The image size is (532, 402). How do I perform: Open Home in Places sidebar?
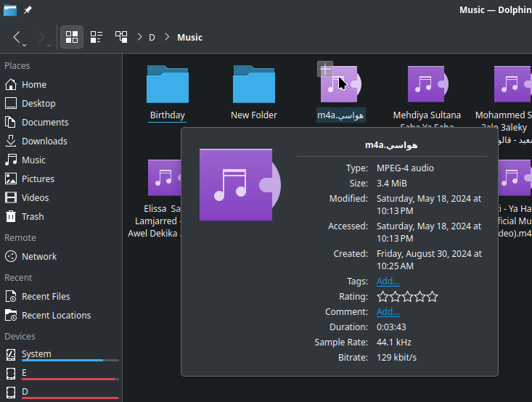click(x=61, y=84)
